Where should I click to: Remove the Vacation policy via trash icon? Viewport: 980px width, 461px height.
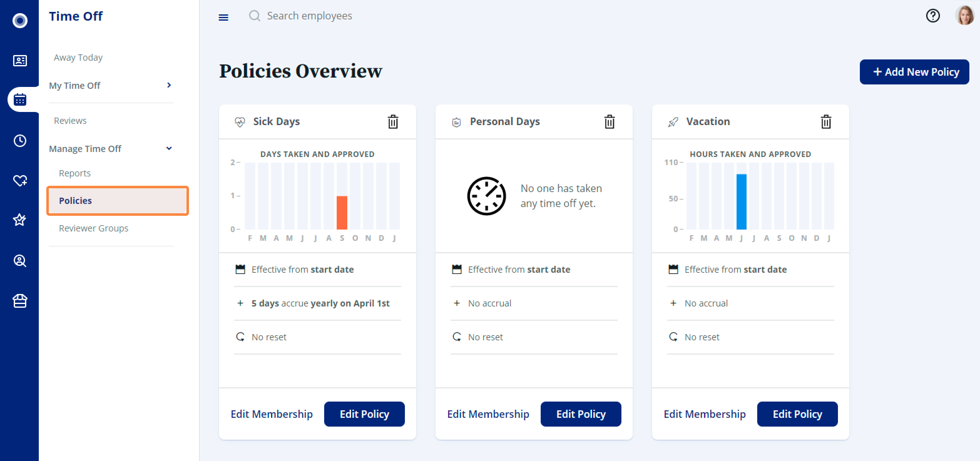[825, 122]
